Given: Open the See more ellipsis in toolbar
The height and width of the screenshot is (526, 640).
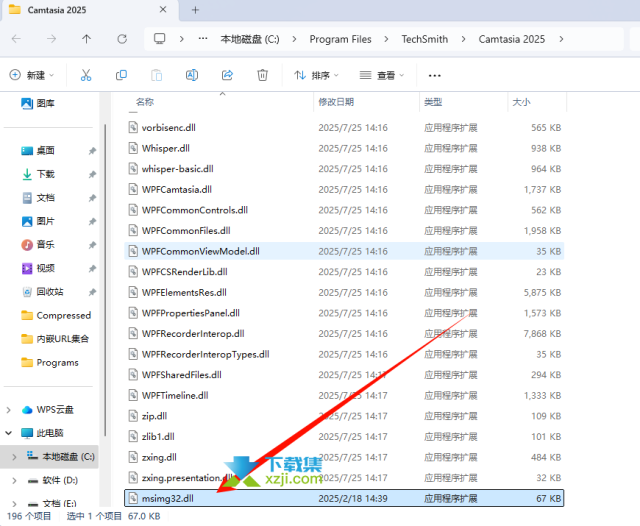Looking at the screenshot, I should (435, 75).
